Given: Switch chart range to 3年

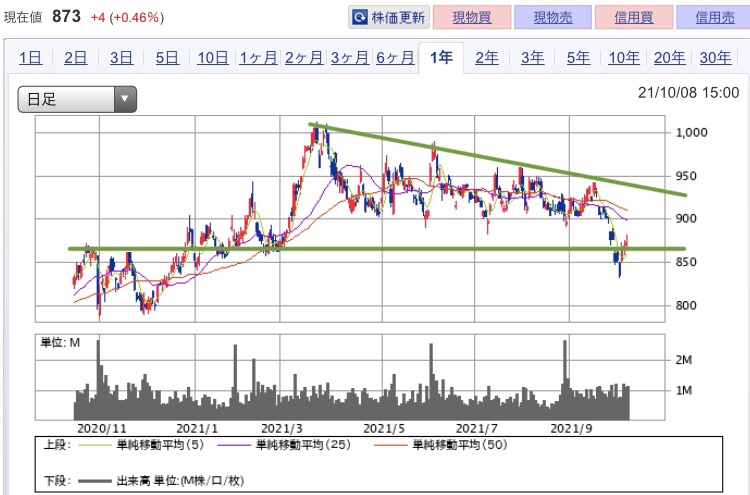Looking at the screenshot, I should [x=532, y=58].
